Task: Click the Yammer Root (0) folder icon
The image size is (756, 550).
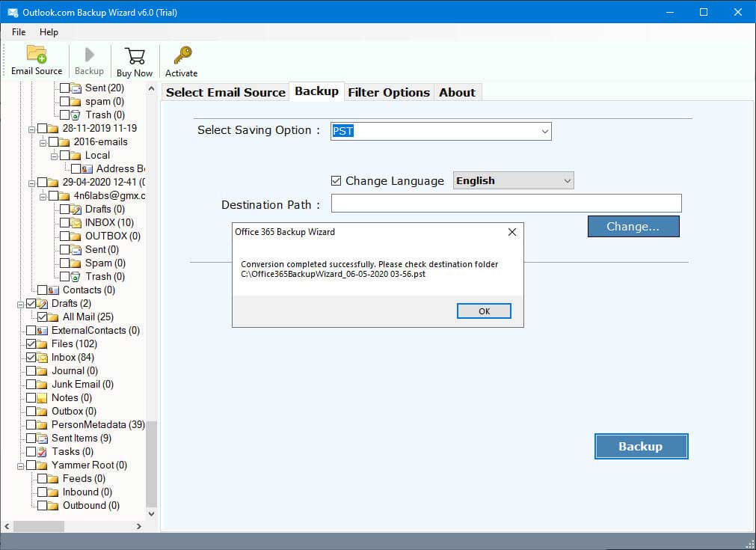Action: (x=42, y=465)
